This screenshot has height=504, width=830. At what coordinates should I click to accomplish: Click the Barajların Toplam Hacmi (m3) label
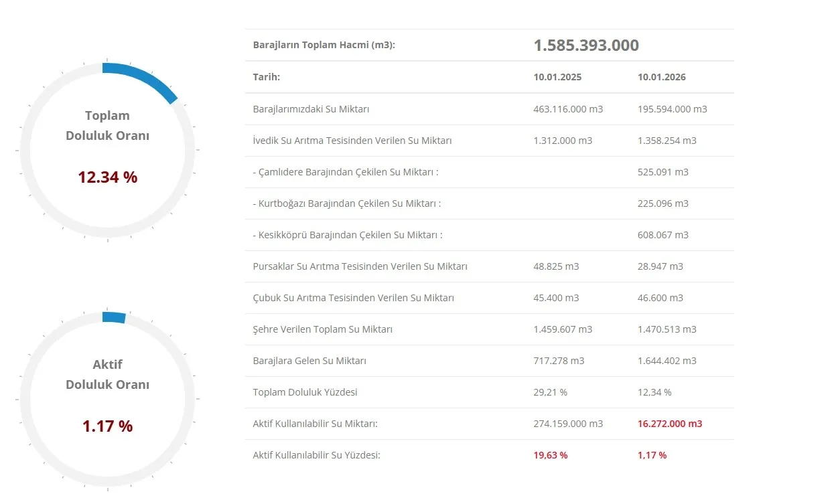pyautogui.click(x=324, y=46)
